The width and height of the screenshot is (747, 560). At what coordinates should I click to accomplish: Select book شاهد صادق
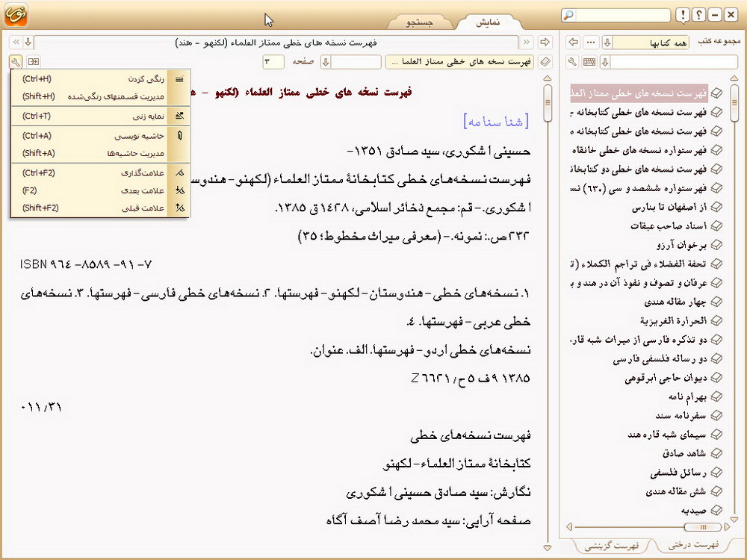tap(684, 453)
